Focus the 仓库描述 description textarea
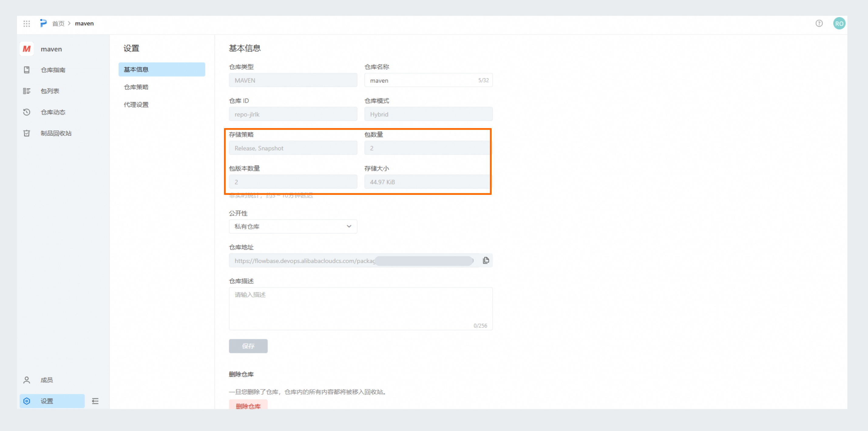Screen dimensions: 868x431 click(361, 308)
